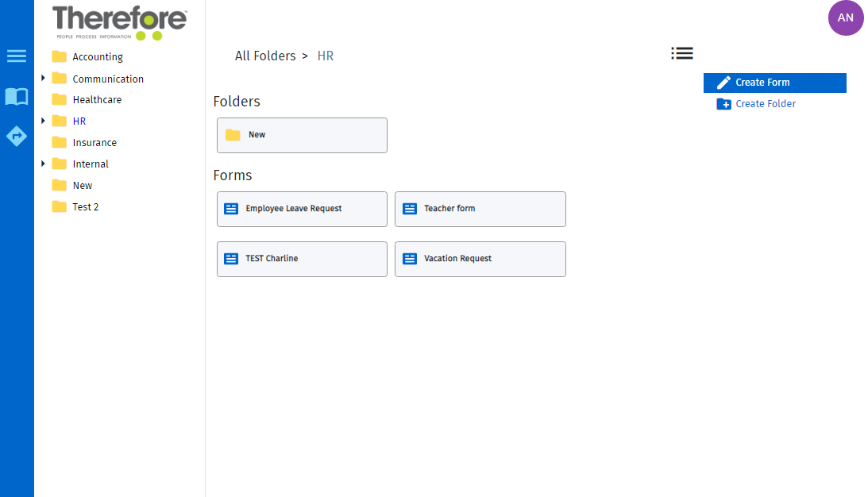Expand the HR folder tree node
This screenshot has width=868, height=497.
(x=44, y=121)
